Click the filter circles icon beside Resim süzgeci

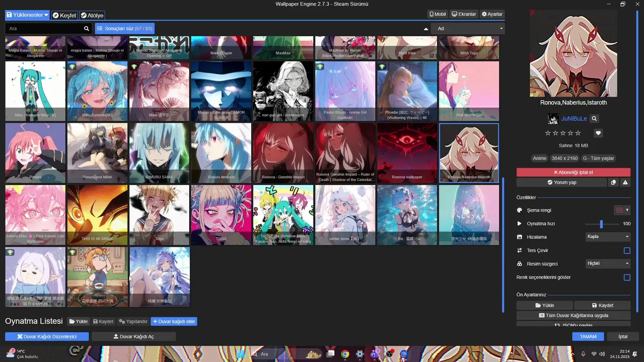520,264
